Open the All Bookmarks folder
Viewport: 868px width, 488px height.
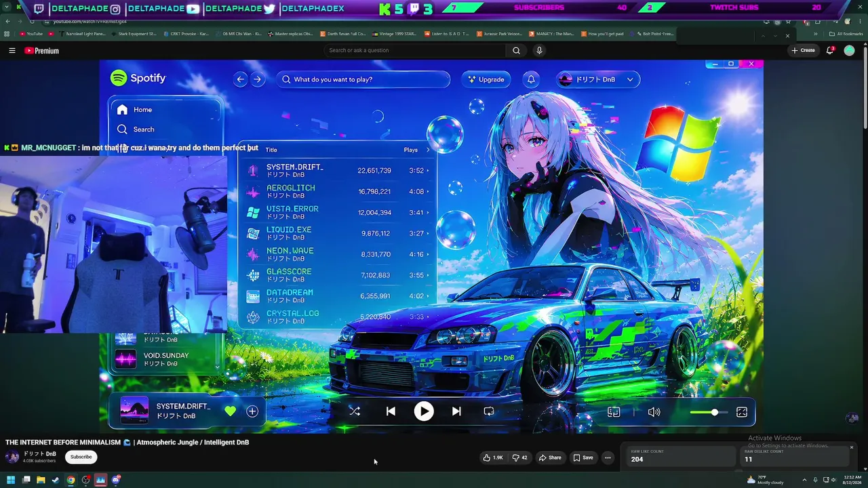pyautogui.click(x=846, y=34)
